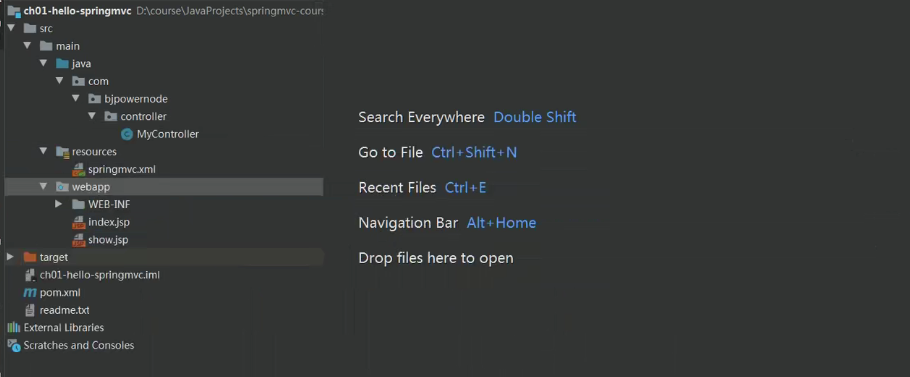
Task: Collapse the src folder arrow
Action: coord(11,28)
